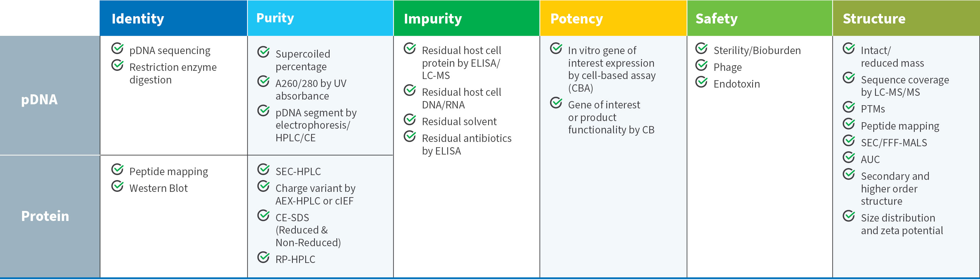Click the checkmark beside Phage
The height and width of the screenshot is (280, 980).
(x=701, y=65)
